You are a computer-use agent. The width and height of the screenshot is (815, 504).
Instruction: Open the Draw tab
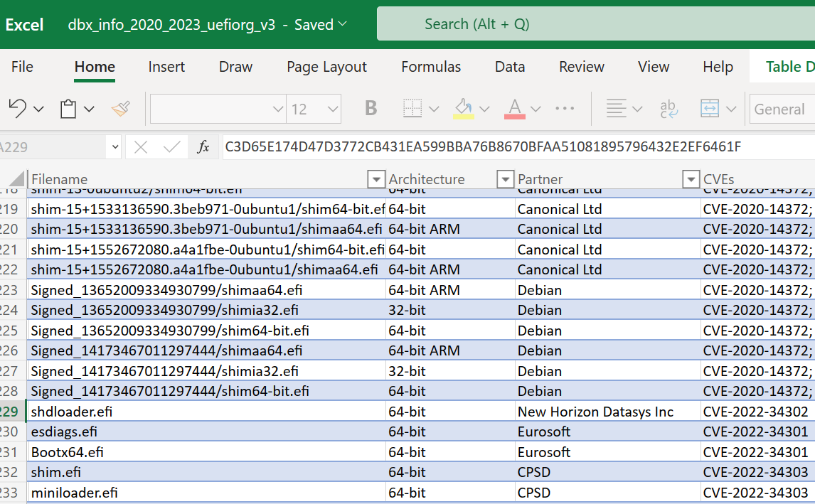pyautogui.click(x=235, y=67)
